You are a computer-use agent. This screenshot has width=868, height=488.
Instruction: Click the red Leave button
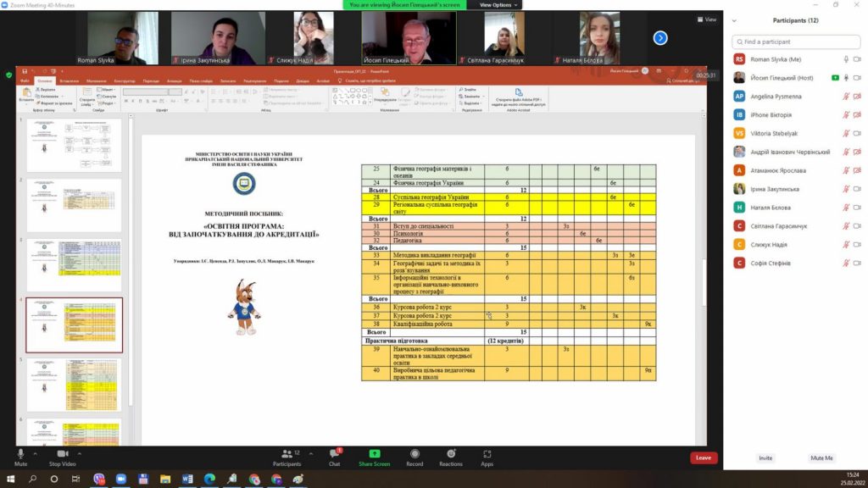(703, 457)
